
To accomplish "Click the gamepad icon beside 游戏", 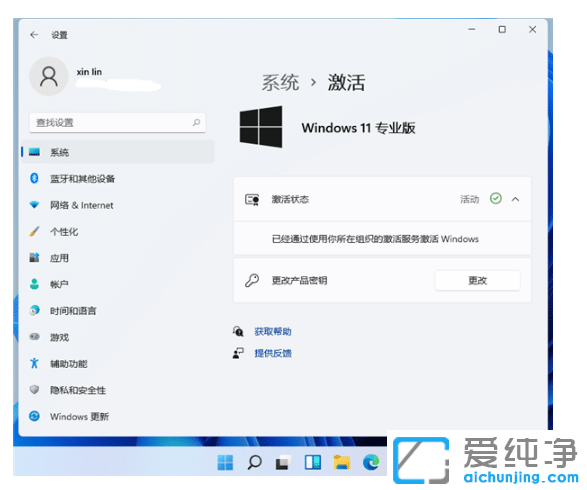I will coord(34,337).
